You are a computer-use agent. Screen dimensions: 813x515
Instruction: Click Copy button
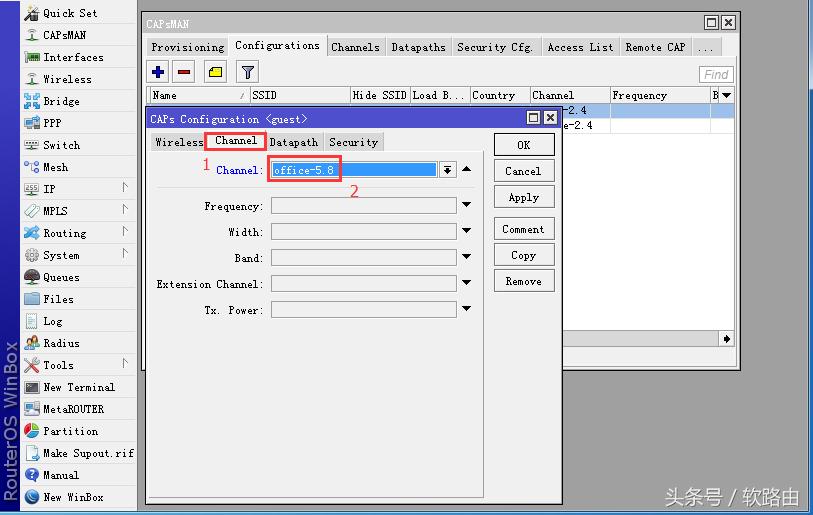pos(524,255)
